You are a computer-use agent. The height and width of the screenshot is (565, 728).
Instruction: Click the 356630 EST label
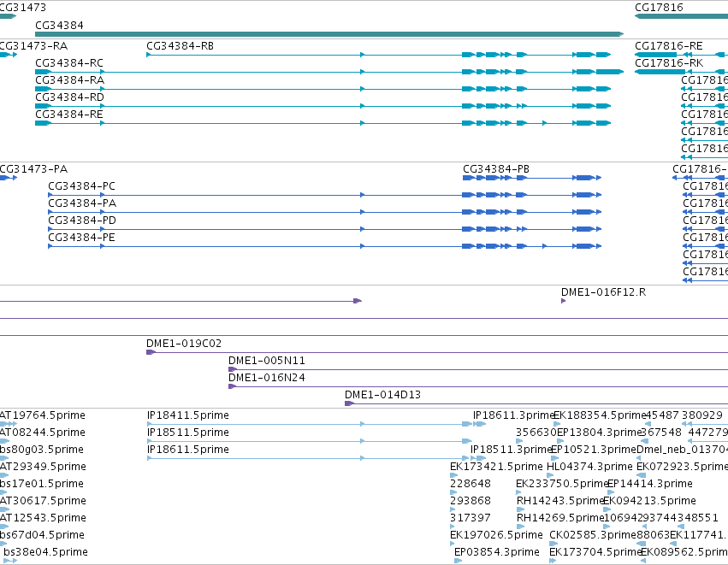(x=536, y=433)
